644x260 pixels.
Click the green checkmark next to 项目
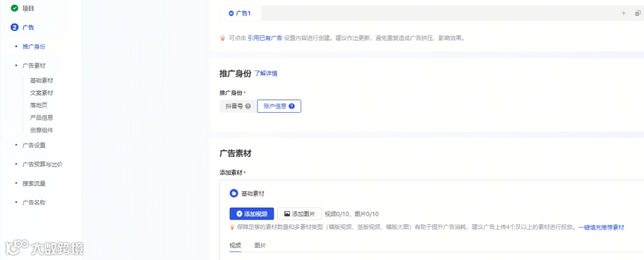tap(15, 8)
